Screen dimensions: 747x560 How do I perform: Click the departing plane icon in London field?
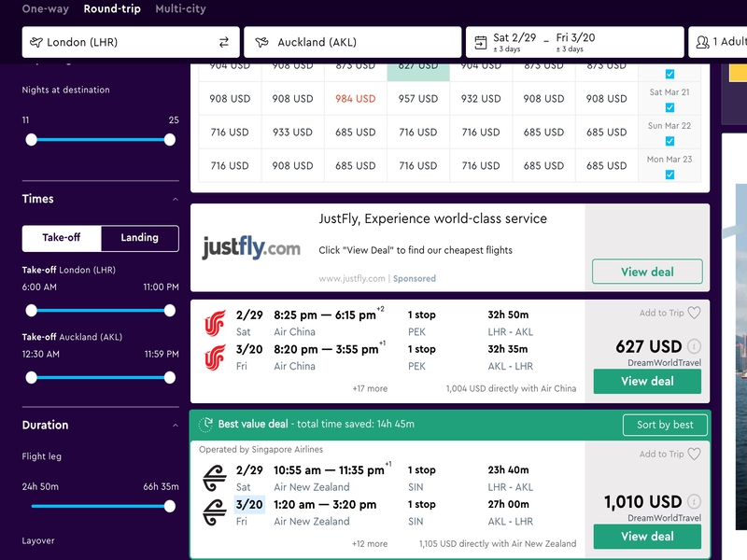pyautogui.click(x=36, y=42)
